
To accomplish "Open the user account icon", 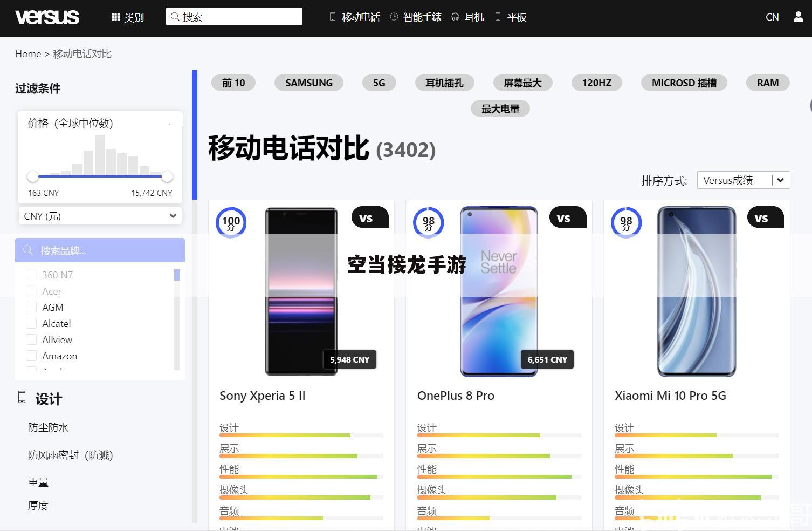I will (x=799, y=17).
